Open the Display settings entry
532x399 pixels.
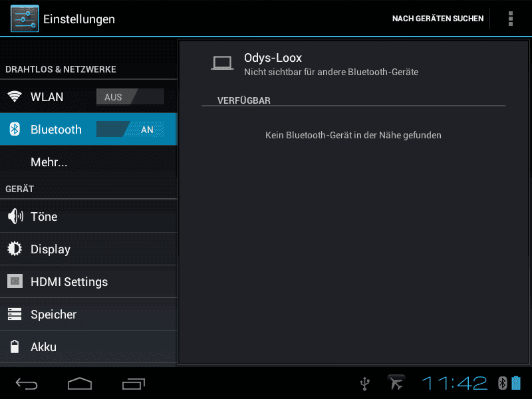pyautogui.click(x=88, y=249)
